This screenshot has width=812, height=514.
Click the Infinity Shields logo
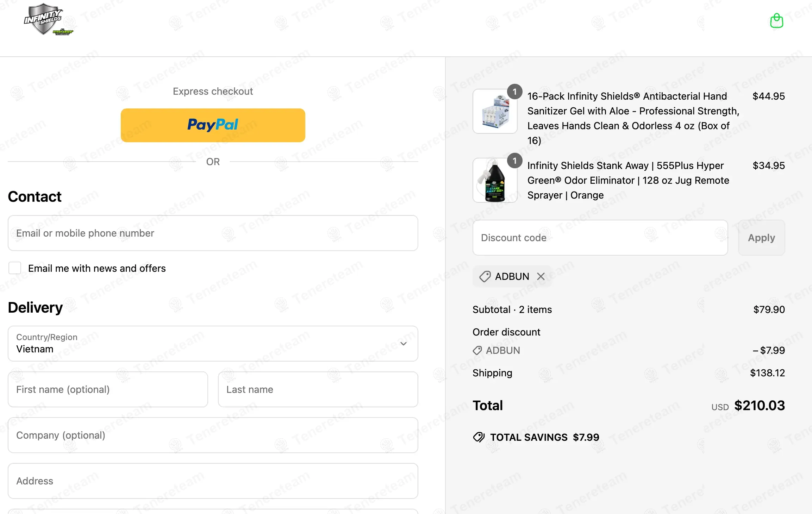coord(48,19)
